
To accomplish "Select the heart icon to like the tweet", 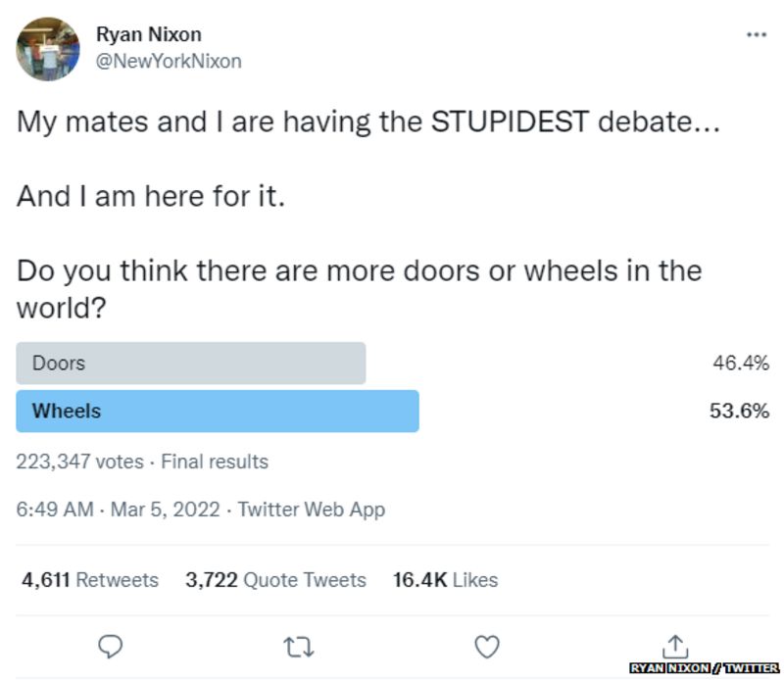I will click(x=486, y=646).
